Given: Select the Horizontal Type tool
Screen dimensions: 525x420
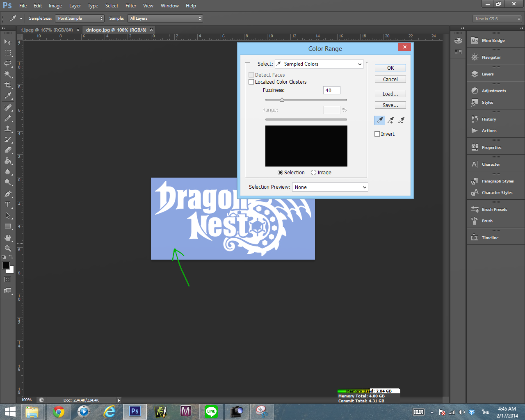Looking at the screenshot, I should 8,204.
